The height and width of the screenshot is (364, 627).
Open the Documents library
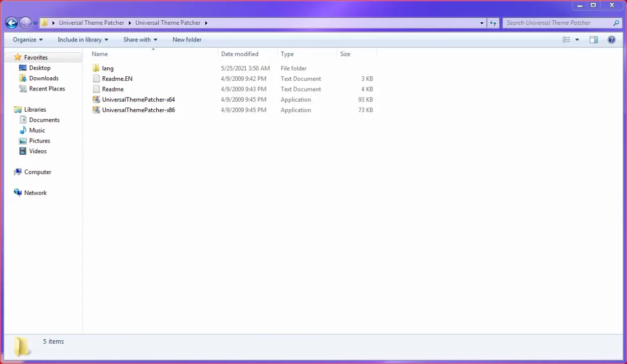point(44,120)
